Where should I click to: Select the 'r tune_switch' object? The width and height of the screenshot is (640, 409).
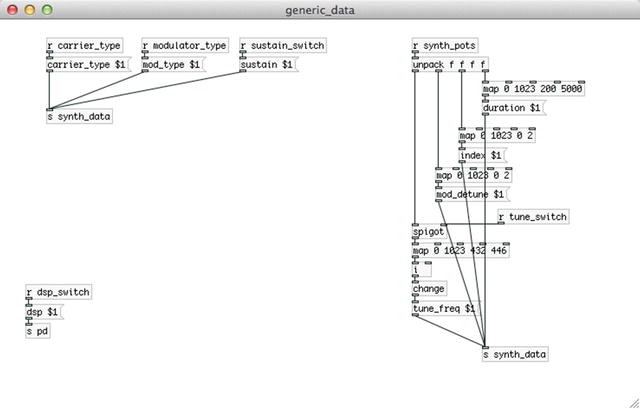coord(533,217)
